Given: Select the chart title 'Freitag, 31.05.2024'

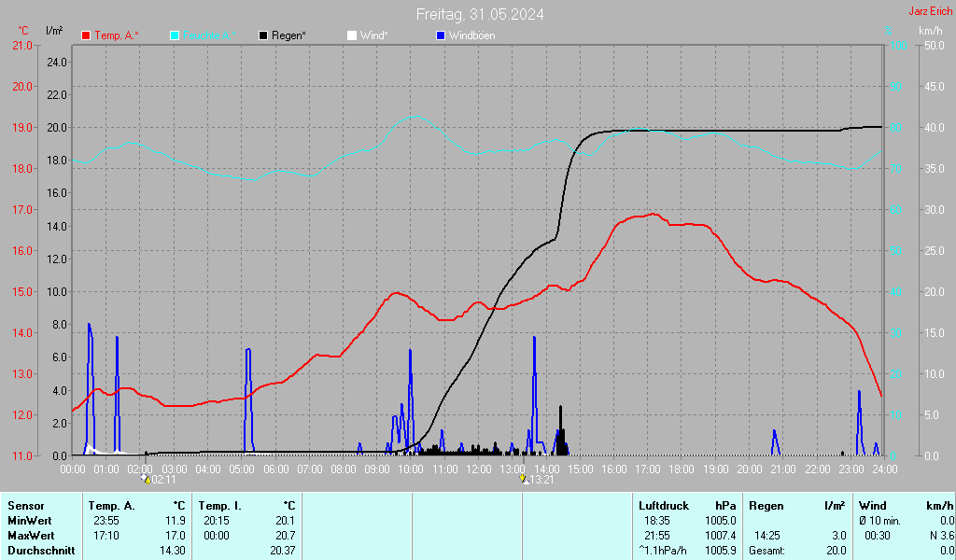Looking at the screenshot, I should point(480,14).
